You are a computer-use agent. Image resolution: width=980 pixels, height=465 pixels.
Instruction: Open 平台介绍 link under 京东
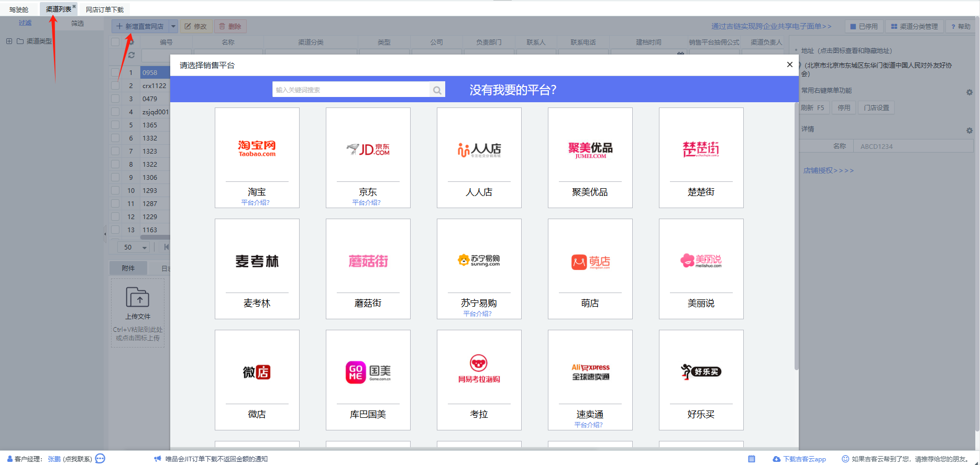366,203
